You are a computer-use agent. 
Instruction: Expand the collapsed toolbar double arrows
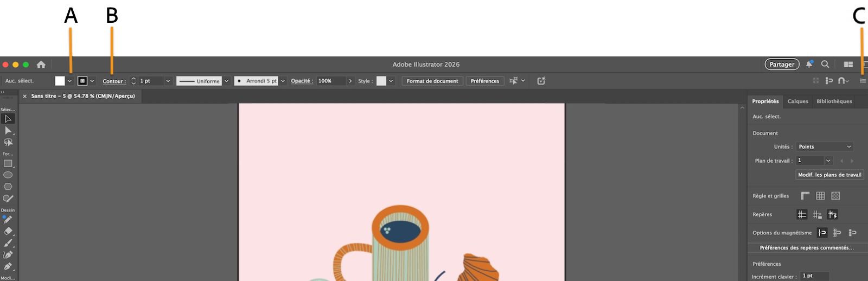[x=2, y=92]
